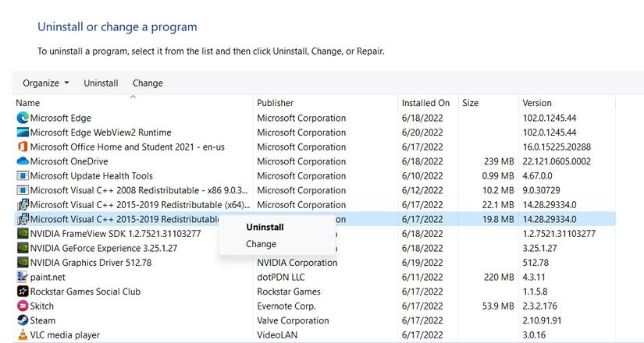Click the Visual C++ 2008 Redistributable icon
Viewport: 644px width, 343px height.
point(23,190)
